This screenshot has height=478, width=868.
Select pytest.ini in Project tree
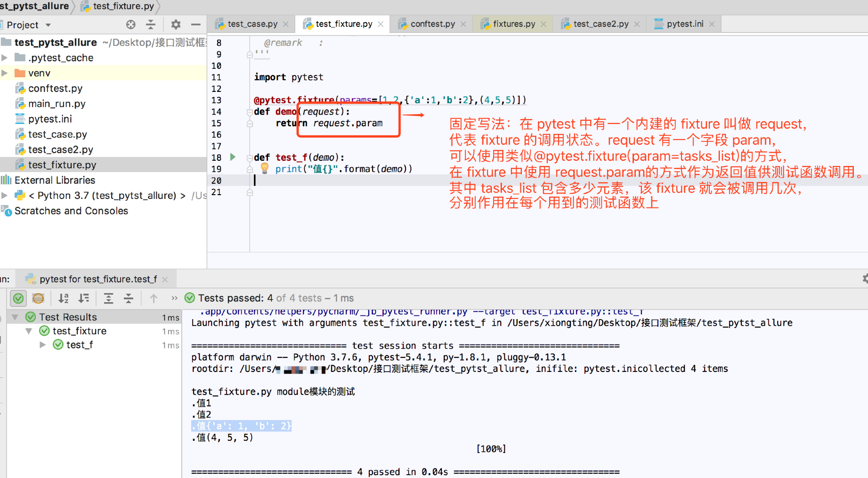pyautogui.click(x=103, y=119)
